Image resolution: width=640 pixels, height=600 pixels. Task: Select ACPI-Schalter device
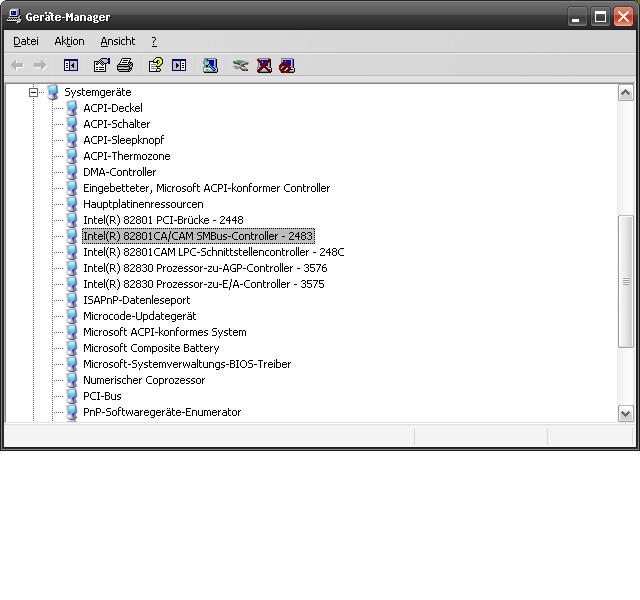click(117, 124)
